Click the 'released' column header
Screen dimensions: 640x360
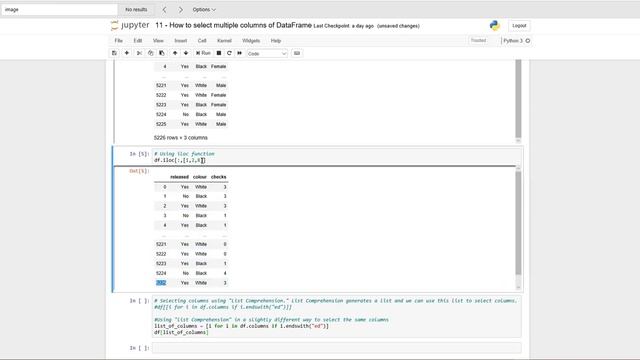pyautogui.click(x=179, y=177)
